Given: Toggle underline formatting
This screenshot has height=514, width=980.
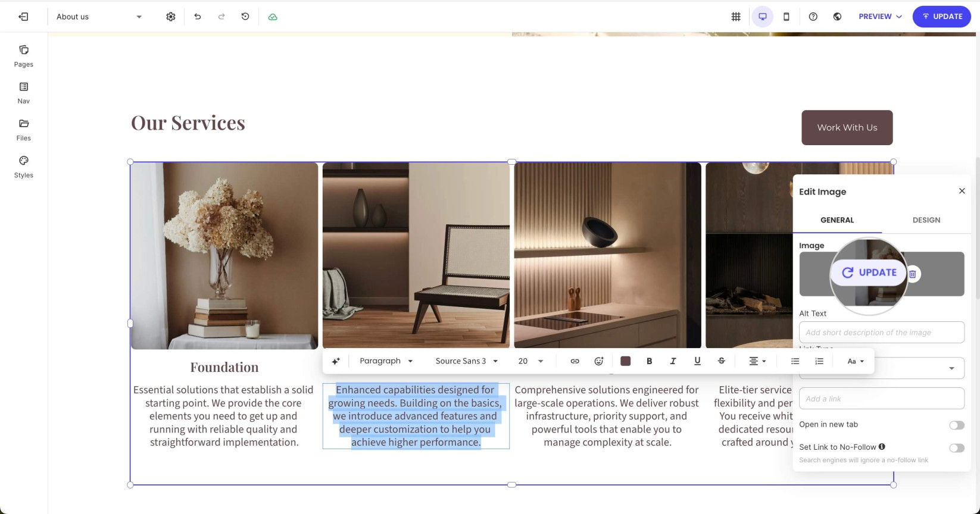Looking at the screenshot, I should pos(697,361).
